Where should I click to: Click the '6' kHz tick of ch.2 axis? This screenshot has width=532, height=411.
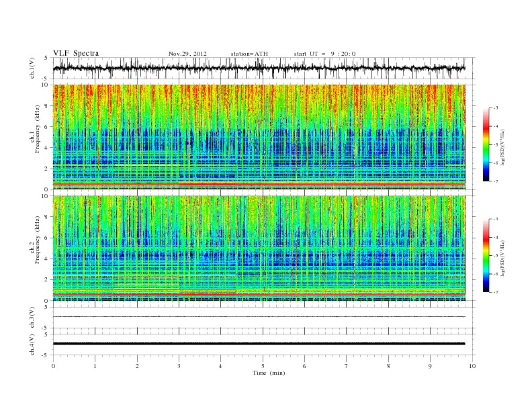tap(47, 238)
